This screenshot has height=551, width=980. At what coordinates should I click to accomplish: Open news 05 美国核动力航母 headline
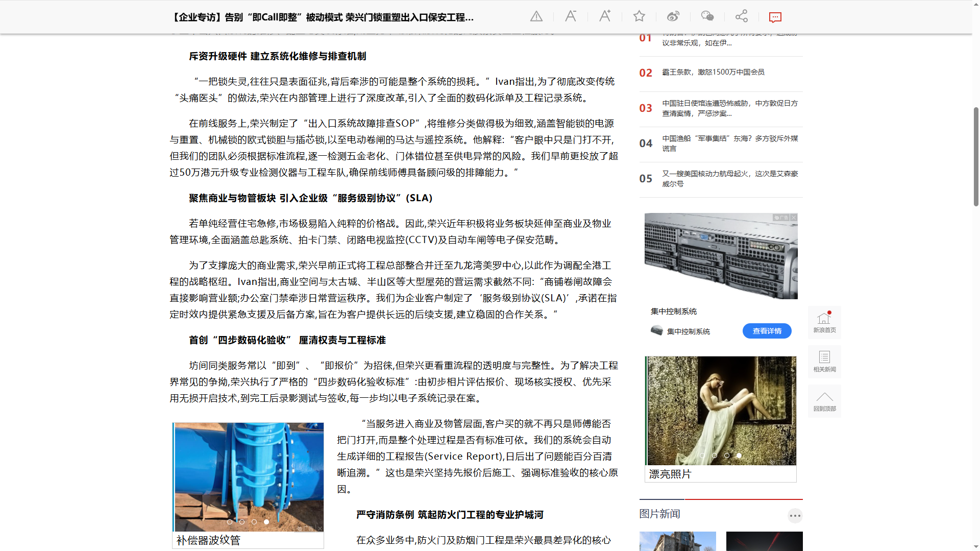tap(730, 179)
